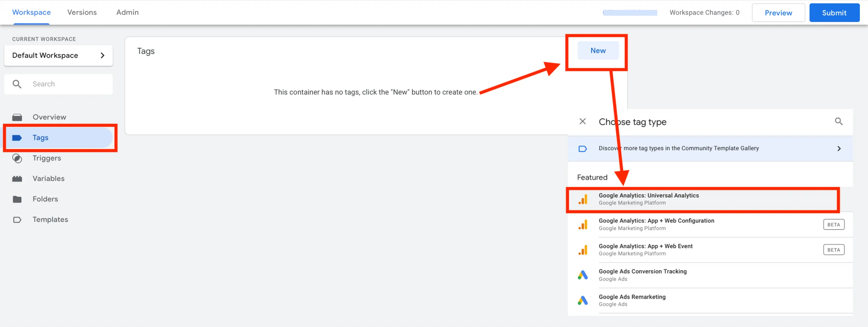Open the Workspace tab
This screenshot has width=868, height=327.
(x=32, y=12)
